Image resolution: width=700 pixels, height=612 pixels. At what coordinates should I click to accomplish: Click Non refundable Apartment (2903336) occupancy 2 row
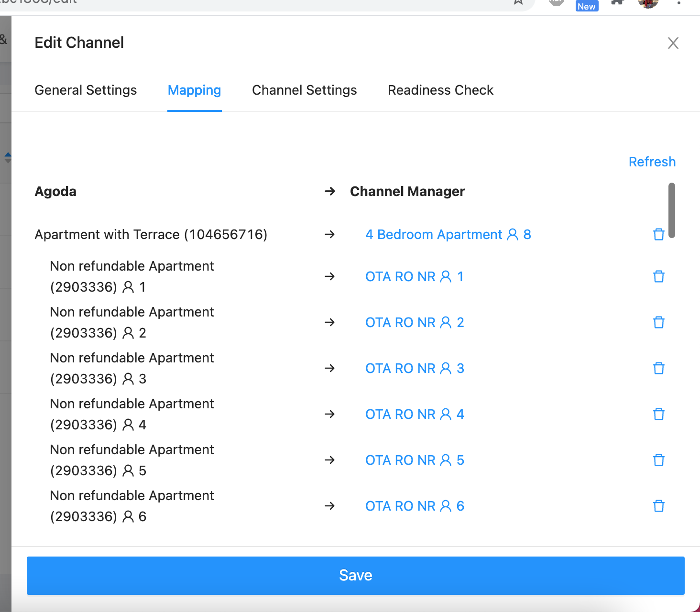[132, 322]
